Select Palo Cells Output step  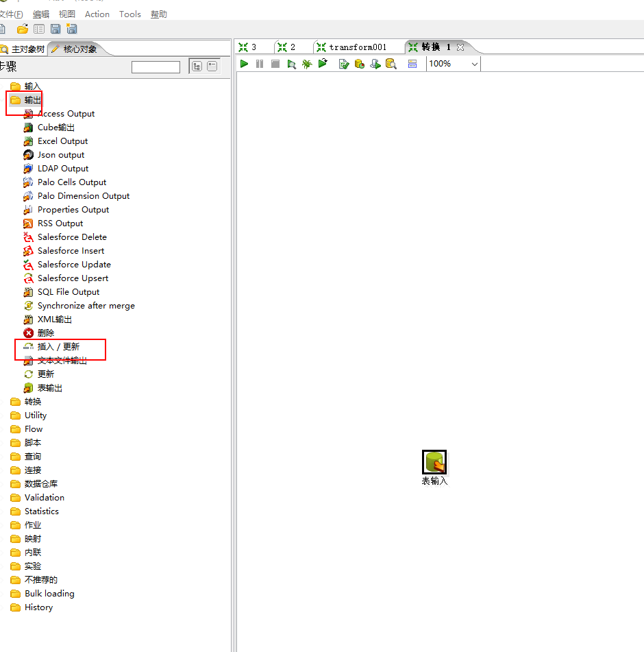click(x=65, y=182)
